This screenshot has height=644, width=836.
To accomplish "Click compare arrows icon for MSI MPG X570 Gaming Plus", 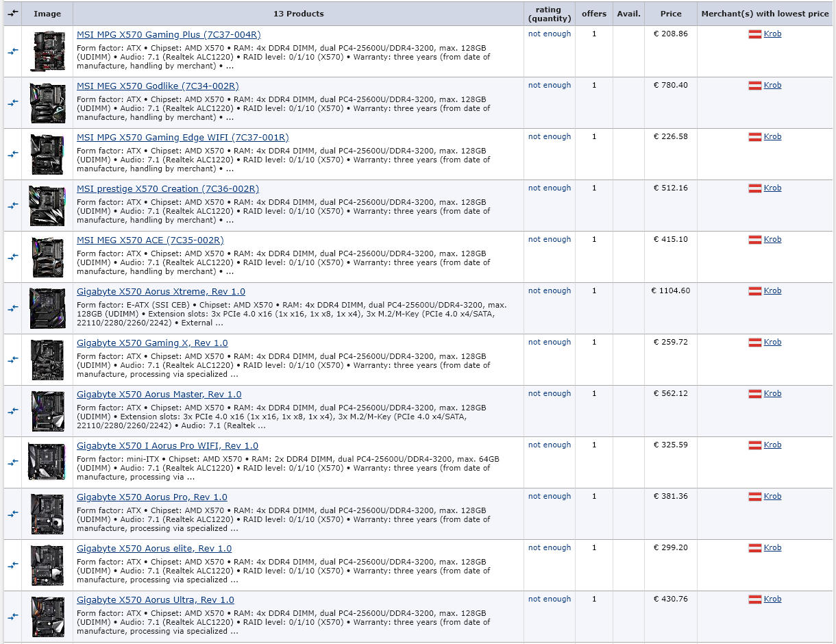I will [13, 51].
